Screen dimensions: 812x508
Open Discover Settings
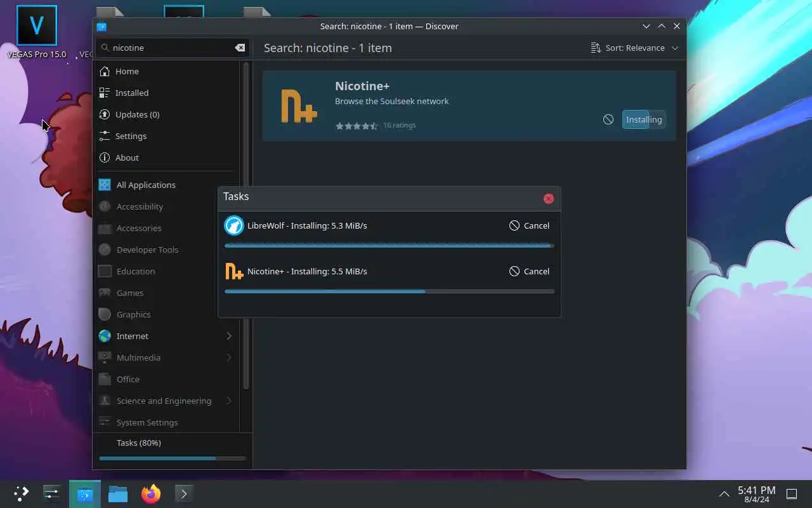(166, 136)
